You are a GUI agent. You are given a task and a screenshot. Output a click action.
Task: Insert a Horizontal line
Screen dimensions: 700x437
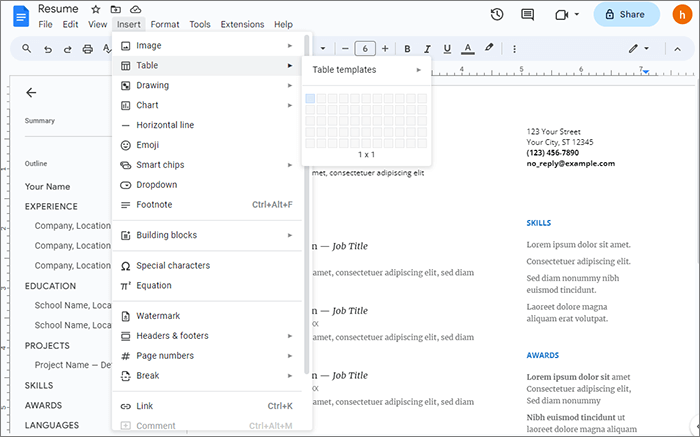[x=207, y=125]
